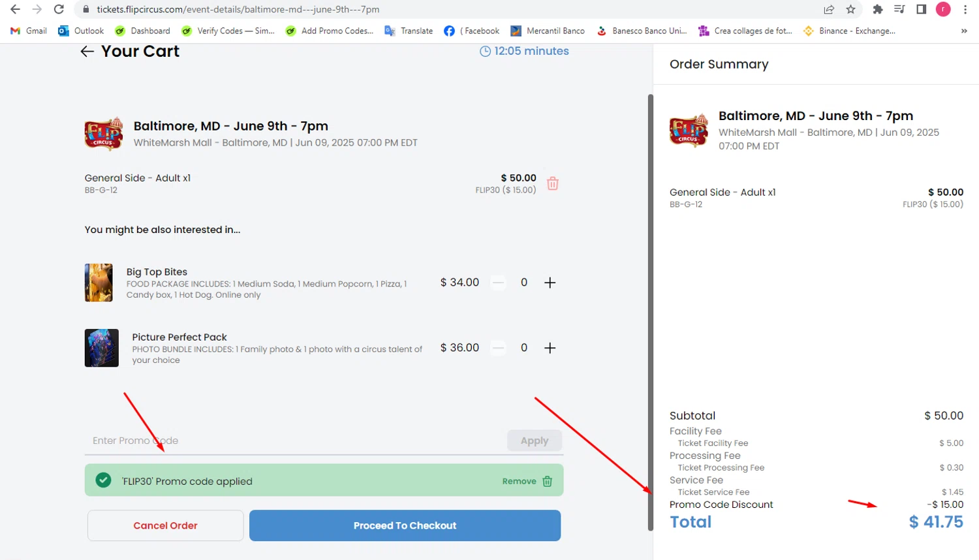Open the Crea collages bookmark
This screenshot has height=560, width=979.
[745, 31]
